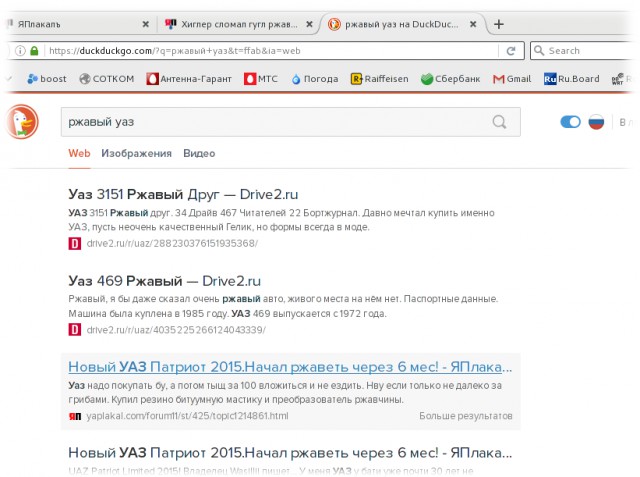Click the green secure padlock icon
This screenshot has width=640, height=477.
(34, 51)
